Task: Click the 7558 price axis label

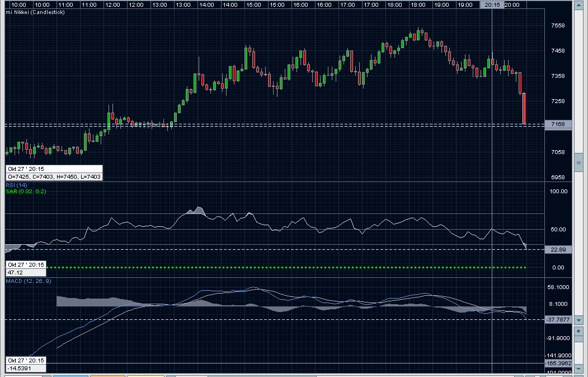Action: (x=558, y=26)
